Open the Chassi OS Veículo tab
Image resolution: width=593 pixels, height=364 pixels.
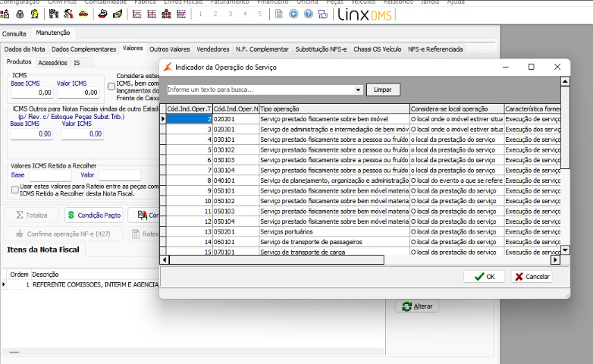378,49
